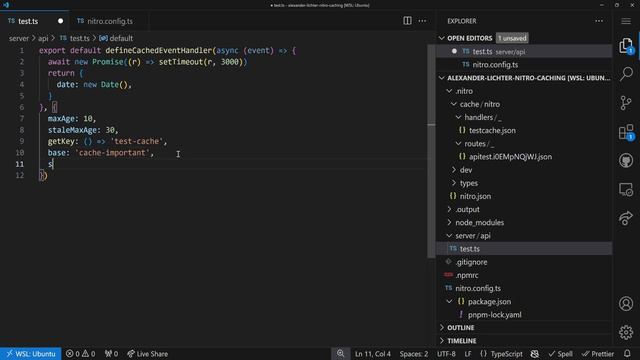The height and width of the screenshot is (360, 640).
Task: Click the 'test.ts' breadcrumb segment
Action: click(x=75, y=38)
